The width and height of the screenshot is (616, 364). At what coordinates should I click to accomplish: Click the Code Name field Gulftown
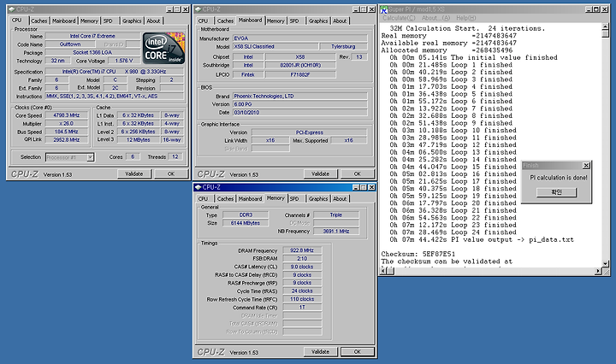click(70, 44)
